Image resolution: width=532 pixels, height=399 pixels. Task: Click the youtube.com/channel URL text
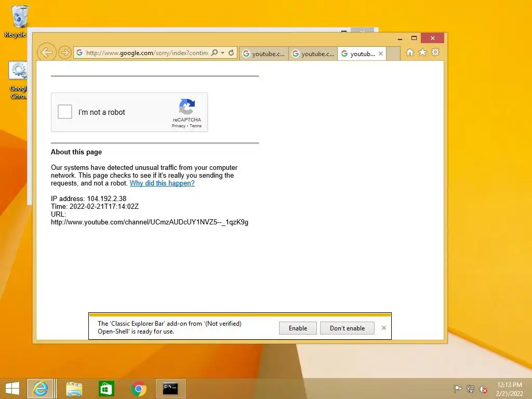[150, 222]
